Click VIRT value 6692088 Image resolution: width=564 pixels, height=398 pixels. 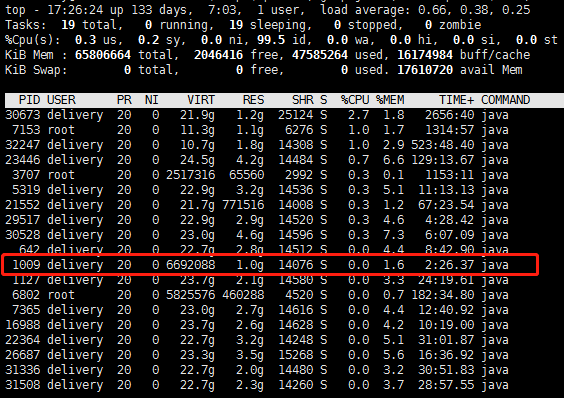pyautogui.click(x=190, y=265)
